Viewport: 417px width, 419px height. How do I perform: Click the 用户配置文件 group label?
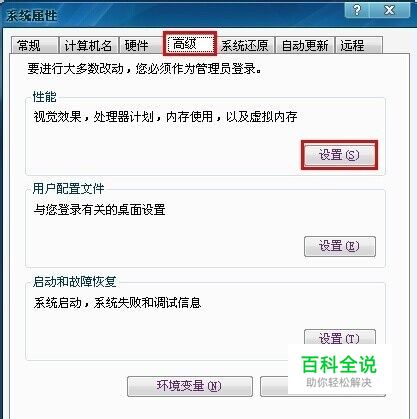[x=68, y=189]
